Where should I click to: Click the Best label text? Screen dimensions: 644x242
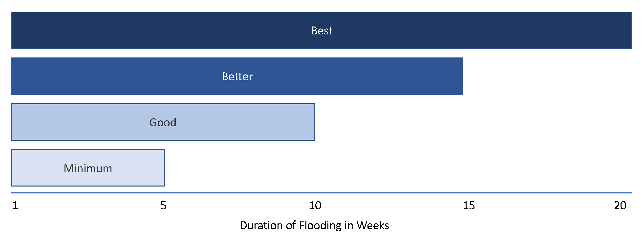click(x=322, y=31)
